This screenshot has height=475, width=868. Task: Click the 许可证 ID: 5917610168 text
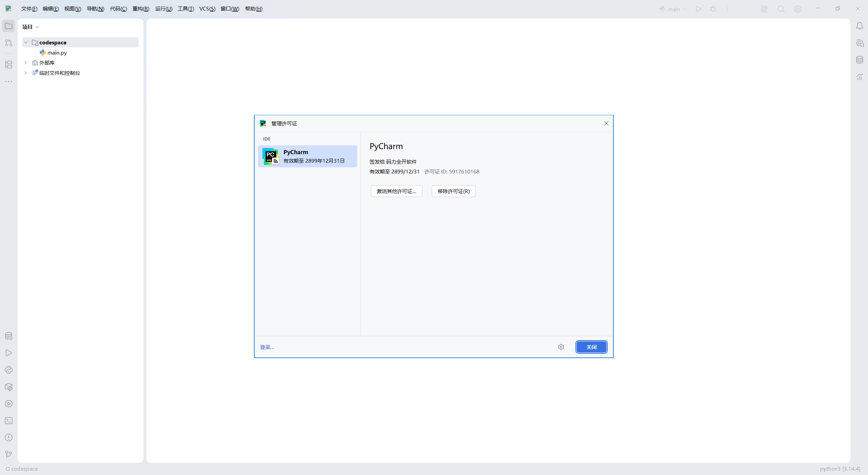[x=452, y=172]
